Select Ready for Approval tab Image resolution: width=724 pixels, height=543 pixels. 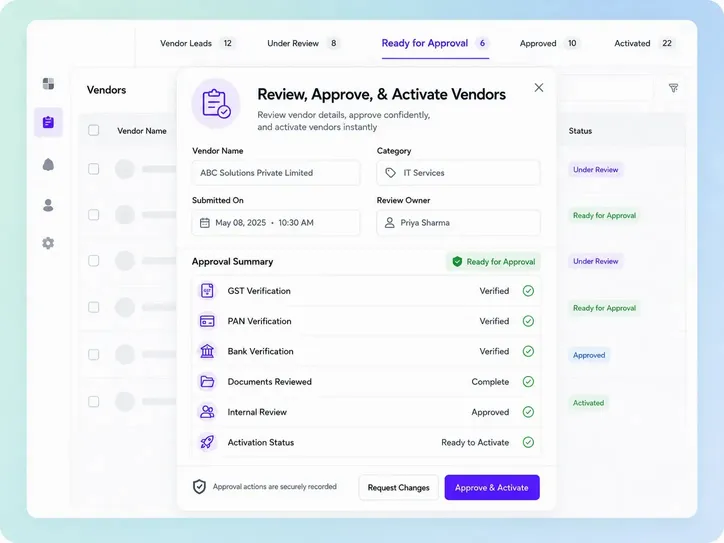pyautogui.click(x=435, y=43)
